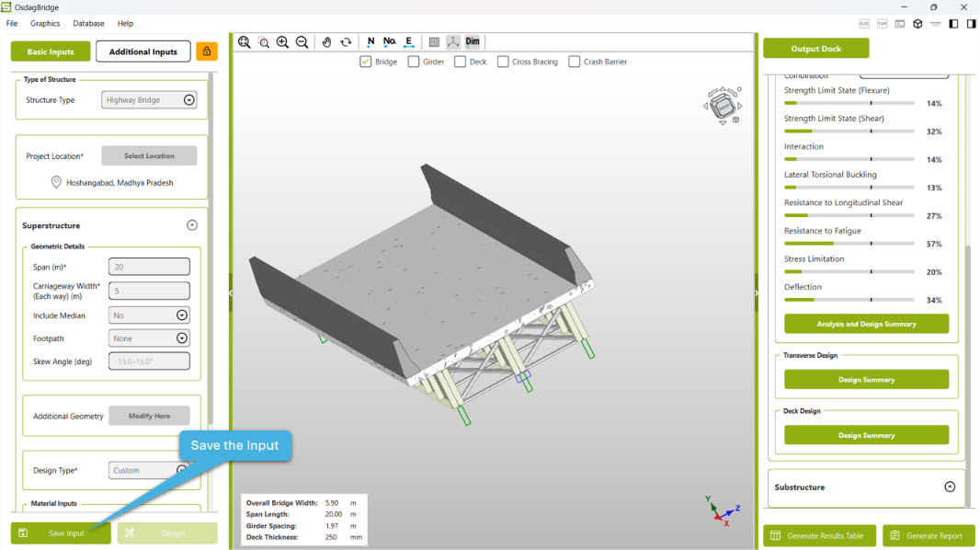Click the navigation cube in the viewport

pyautogui.click(x=724, y=106)
